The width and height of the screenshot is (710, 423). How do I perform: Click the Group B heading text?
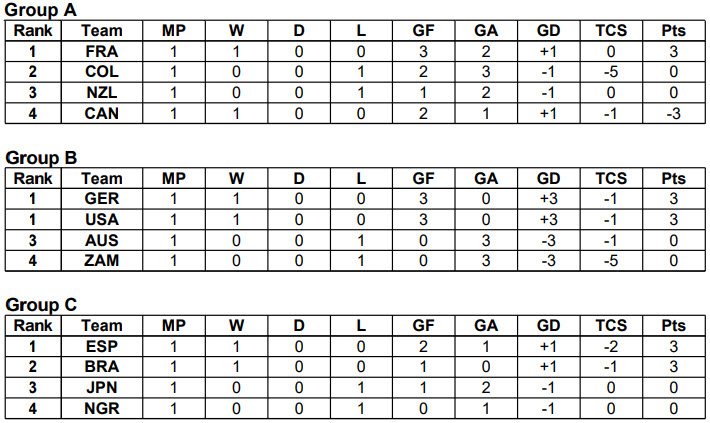point(41,158)
